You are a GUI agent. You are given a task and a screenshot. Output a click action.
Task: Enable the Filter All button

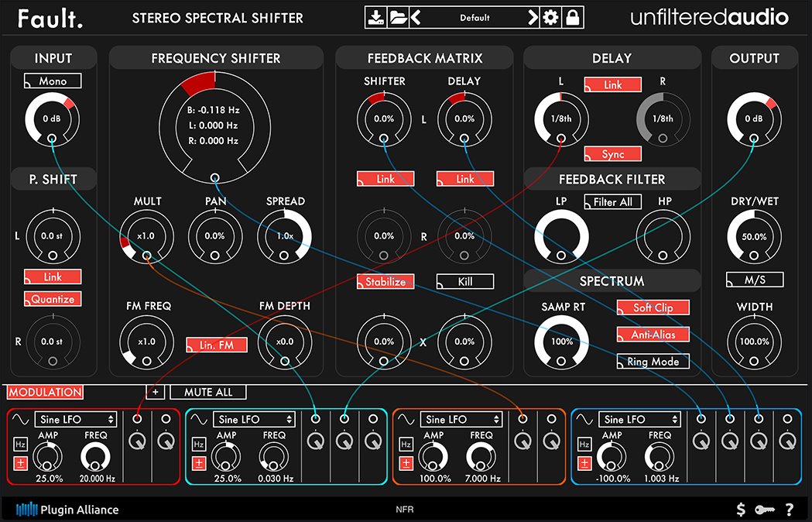click(613, 201)
